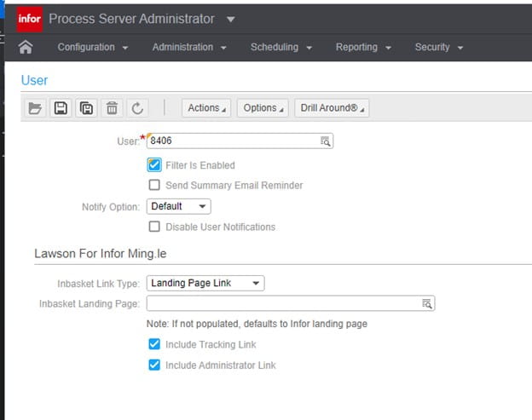Open the Actions dropdown button
The height and width of the screenshot is (420, 532).
point(206,108)
